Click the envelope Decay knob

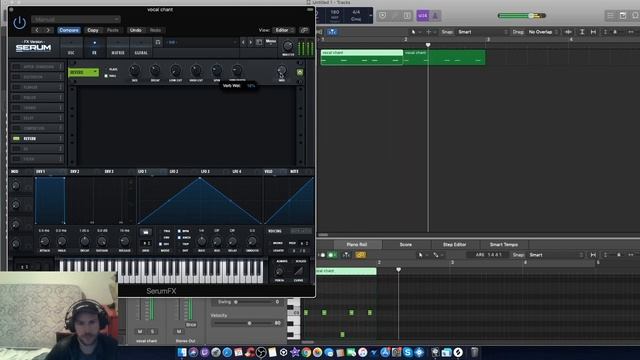pyautogui.click(x=84, y=241)
